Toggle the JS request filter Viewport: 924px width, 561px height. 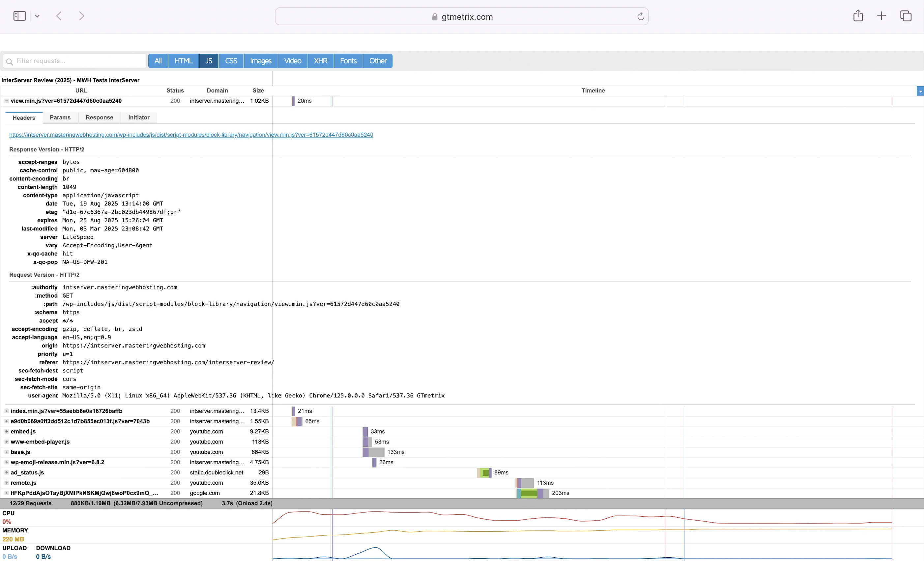pyautogui.click(x=209, y=61)
